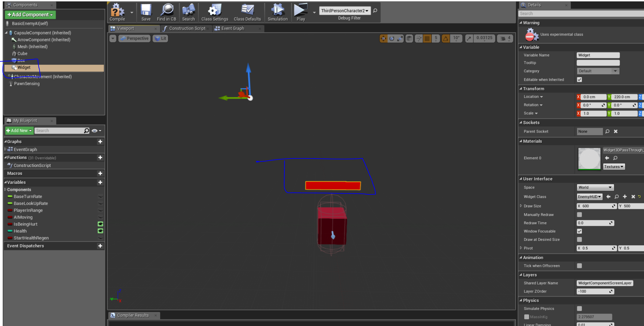Image resolution: width=644 pixels, height=326 pixels.
Task: Enable Manually Redraw checkbox
Action: [579, 215]
